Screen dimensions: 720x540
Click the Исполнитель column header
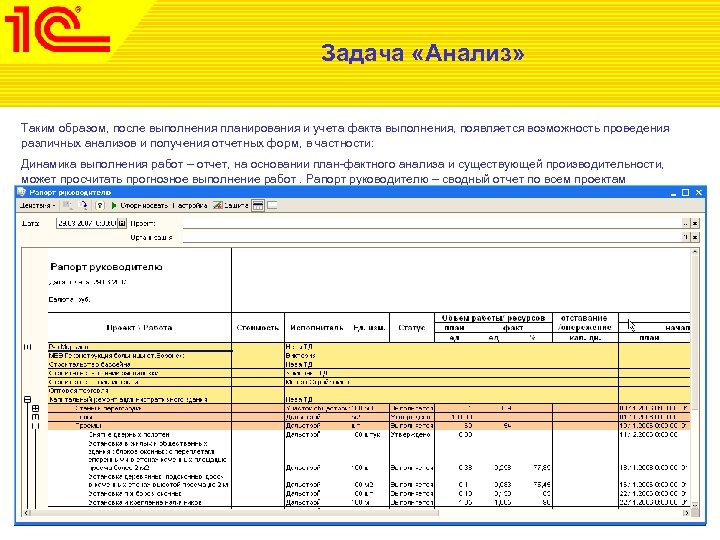[316, 328]
